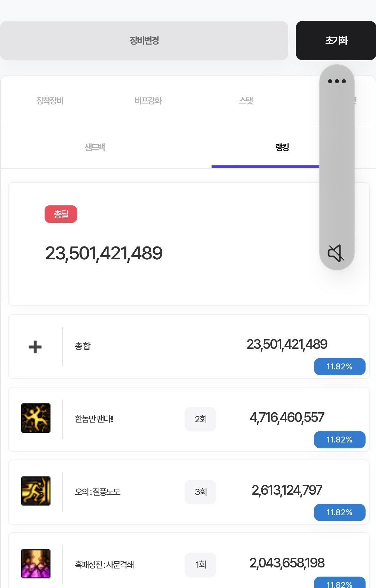376x588 pixels.
Task: Open the 장착장비 tab
Action: tap(50, 101)
